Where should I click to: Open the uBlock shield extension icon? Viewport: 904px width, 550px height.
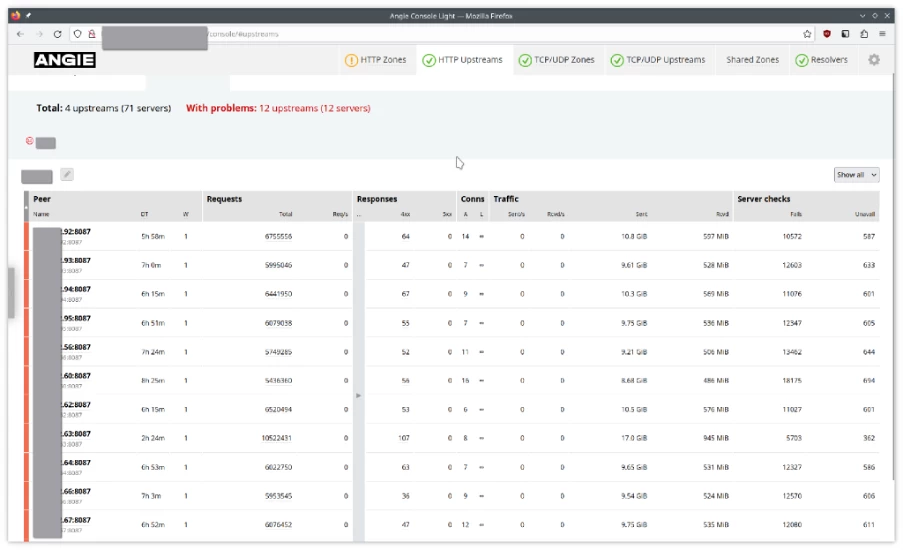click(x=827, y=34)
